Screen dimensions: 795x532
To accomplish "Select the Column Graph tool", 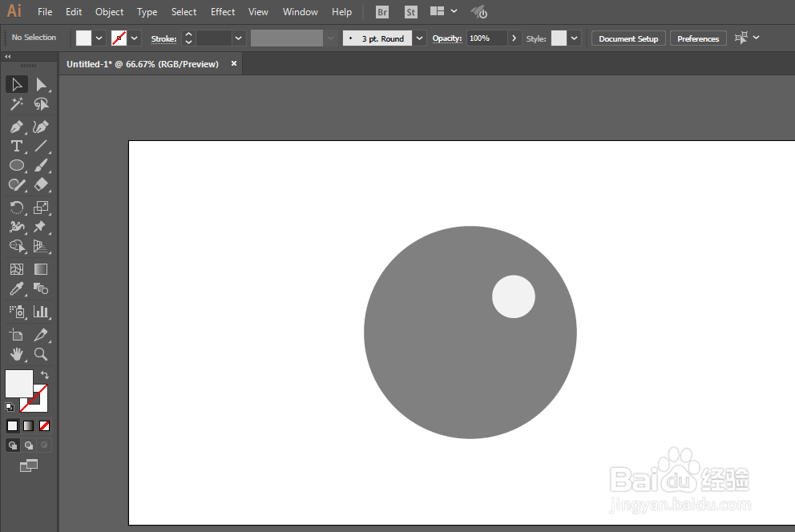I will coord(41,312).
